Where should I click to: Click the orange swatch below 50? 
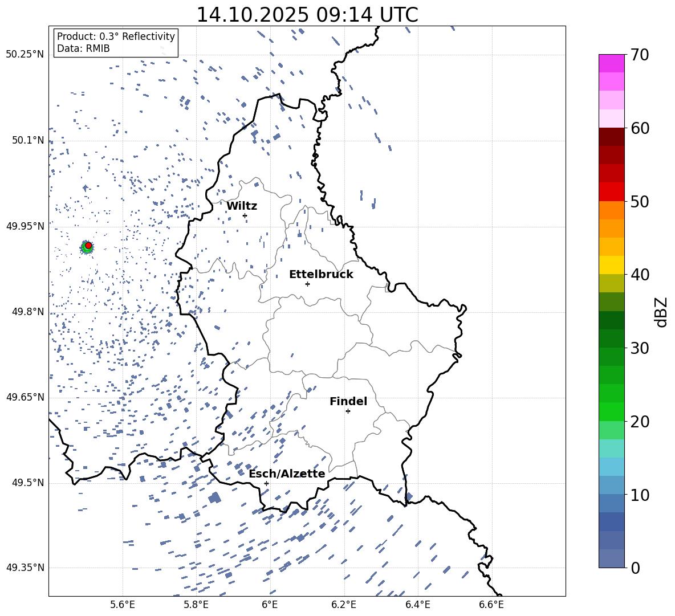(x=611, y=210)
